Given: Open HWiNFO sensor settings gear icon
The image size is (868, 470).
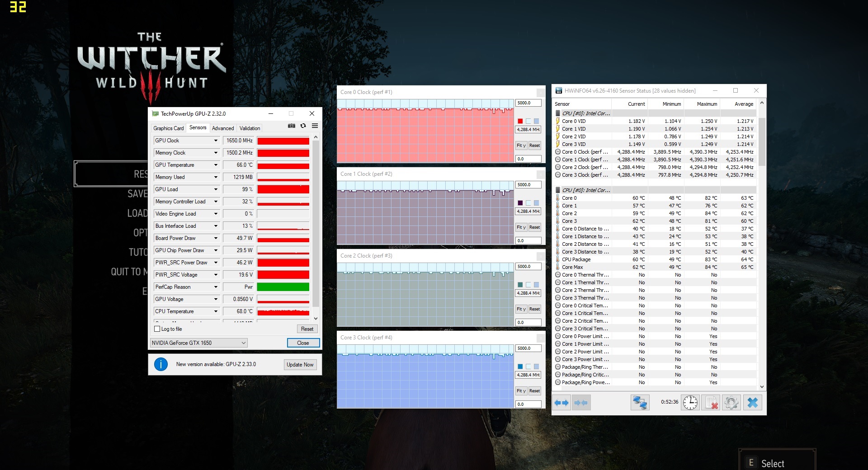Looking at the screenshot, I should (x=731, y=402).
